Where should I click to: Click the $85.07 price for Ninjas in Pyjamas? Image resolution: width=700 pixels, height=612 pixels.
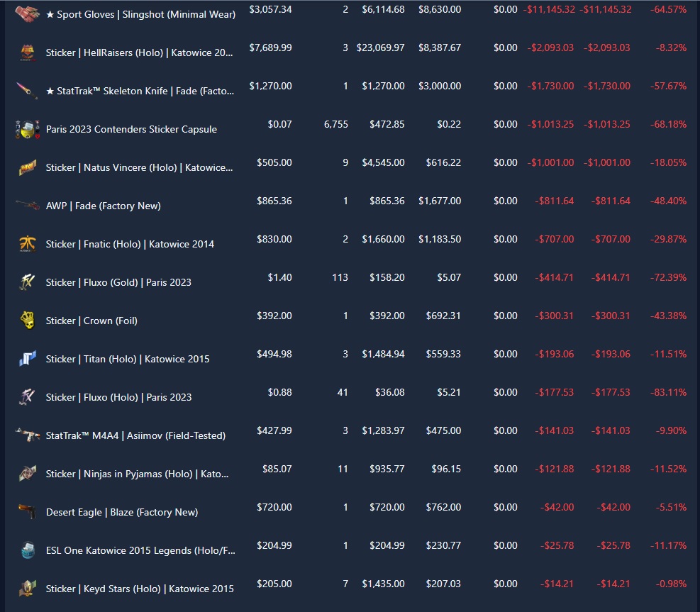click(x=277, y=469)
